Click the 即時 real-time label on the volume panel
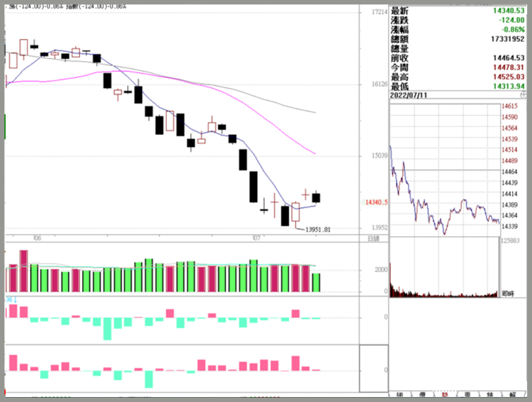 (x=508, y=293)
